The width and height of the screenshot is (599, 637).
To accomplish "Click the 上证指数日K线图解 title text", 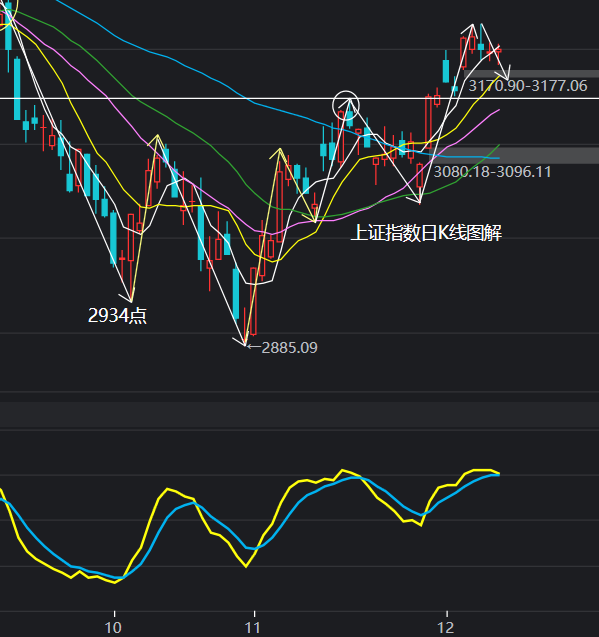I will 426,233.
